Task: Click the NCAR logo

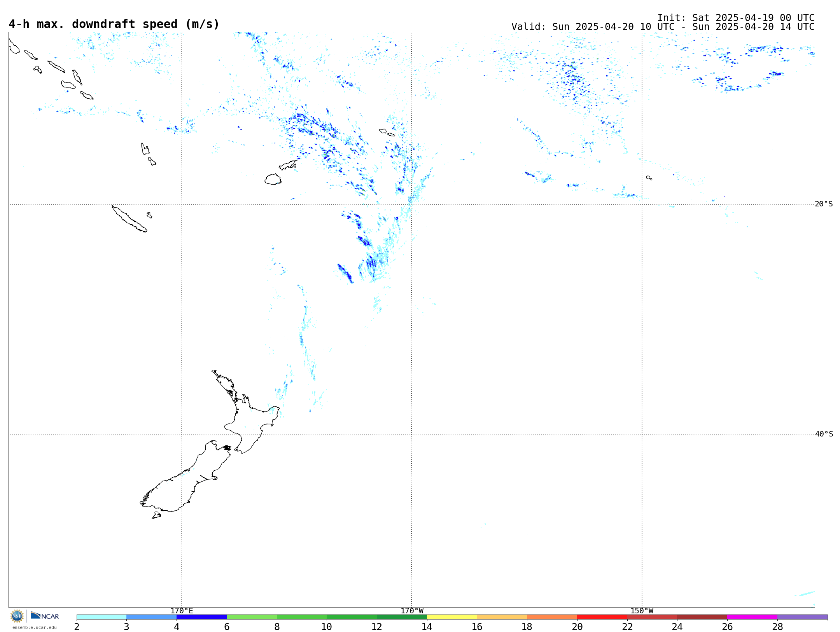Action: pyautogui.click(x=45, y=616)
